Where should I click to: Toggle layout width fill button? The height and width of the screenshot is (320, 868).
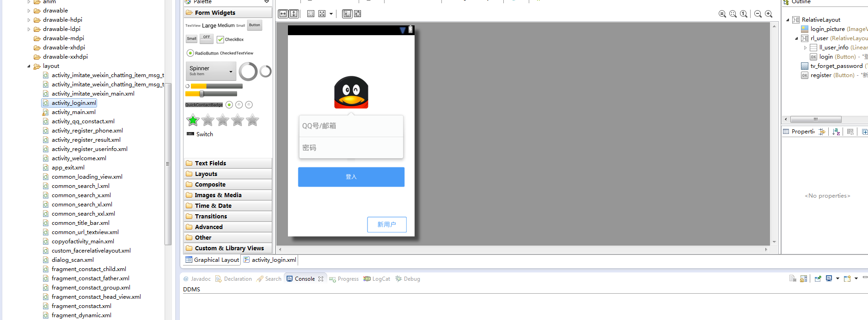[x=283, y=14]
